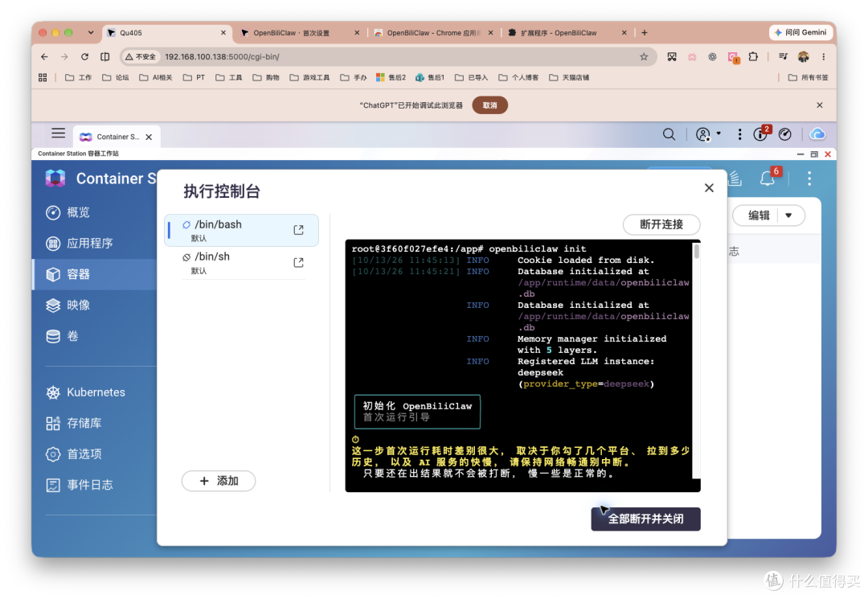Click the 添加 button to add console

coord(219,481)
